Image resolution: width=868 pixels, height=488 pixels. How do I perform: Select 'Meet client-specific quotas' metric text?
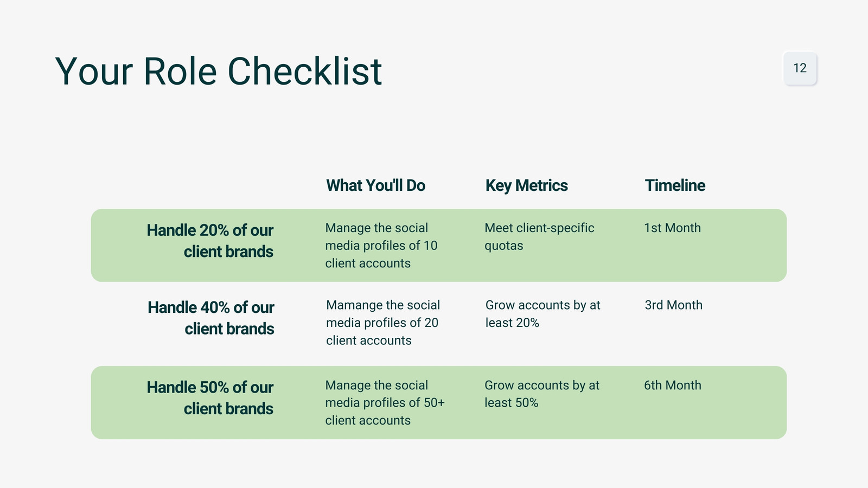(x=539, y=237)
